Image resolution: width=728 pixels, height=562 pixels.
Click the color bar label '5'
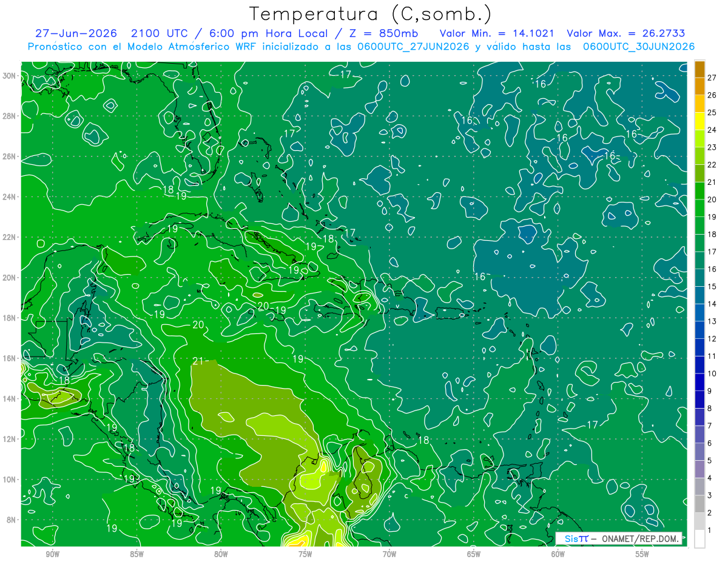[x=710, y=461]
